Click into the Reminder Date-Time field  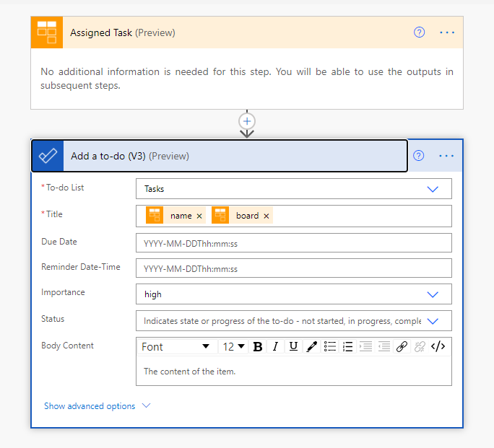pyautogui.click(x=294, y=268)
